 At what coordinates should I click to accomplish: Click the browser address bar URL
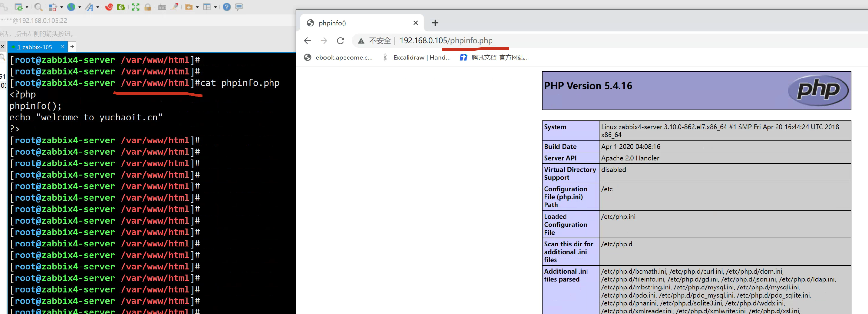[x=446, y=41]
